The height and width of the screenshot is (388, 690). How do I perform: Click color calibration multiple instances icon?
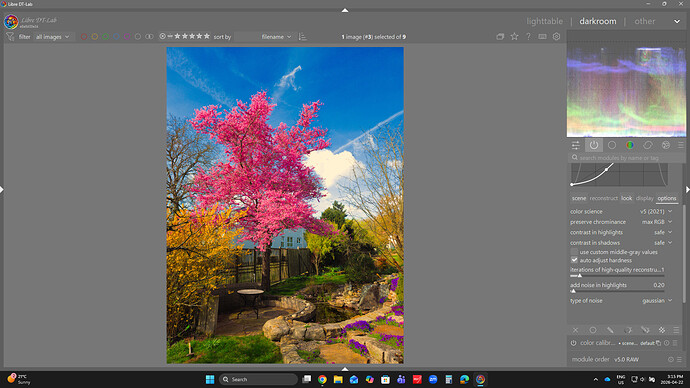point(658,343)
